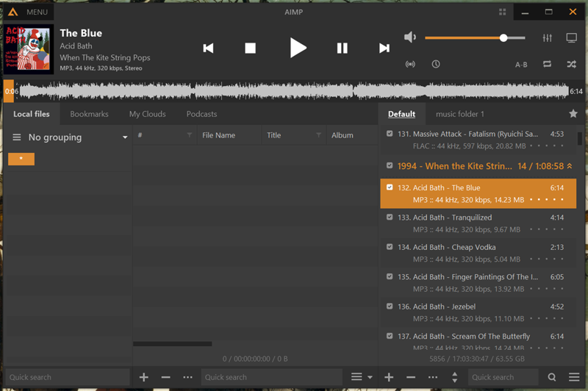Click the playlist search magnifier icon
This screenshot has height=391, width=588.
tap(552, 377)
